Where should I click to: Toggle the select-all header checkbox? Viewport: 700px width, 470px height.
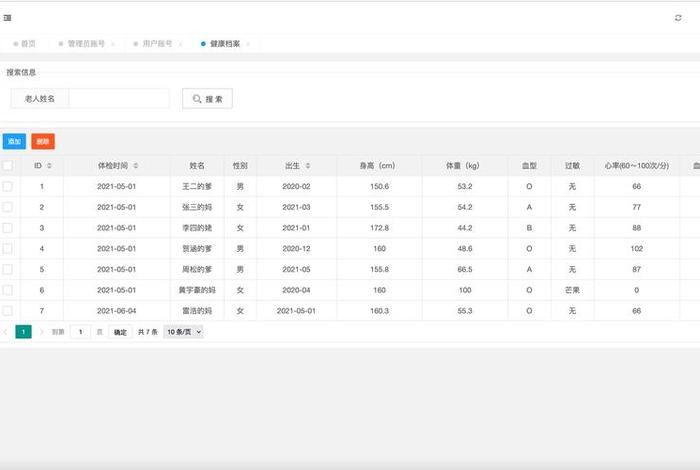8,166
